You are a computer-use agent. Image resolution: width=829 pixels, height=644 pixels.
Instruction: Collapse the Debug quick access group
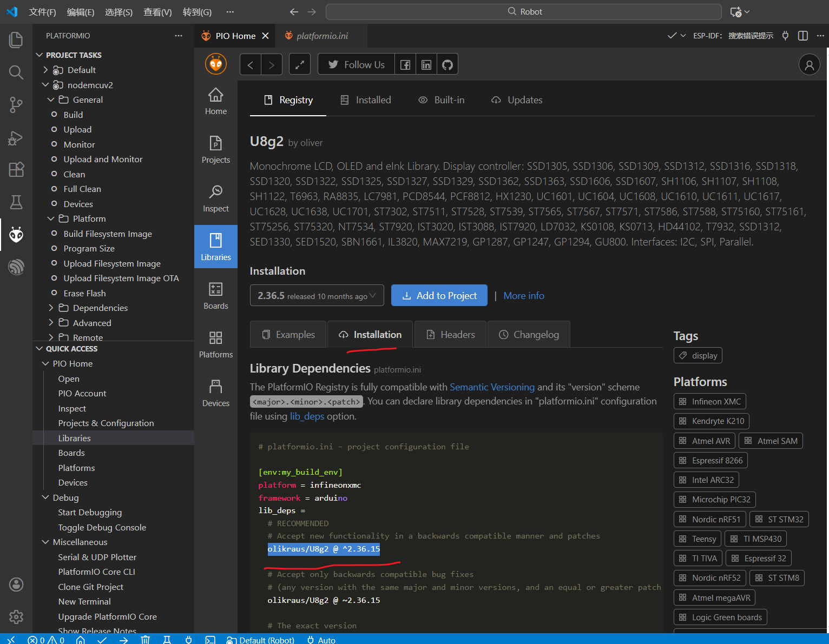click(x=46, y=497)
